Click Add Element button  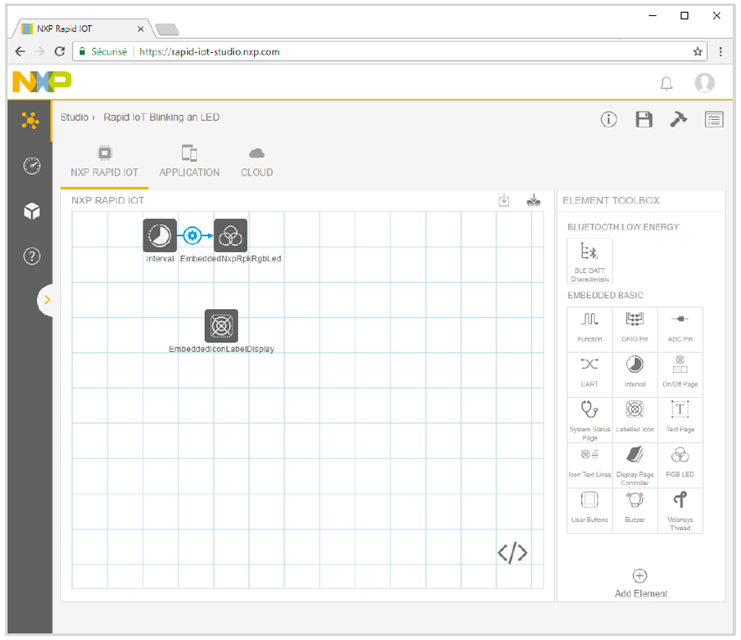click(x=640, y=583)
